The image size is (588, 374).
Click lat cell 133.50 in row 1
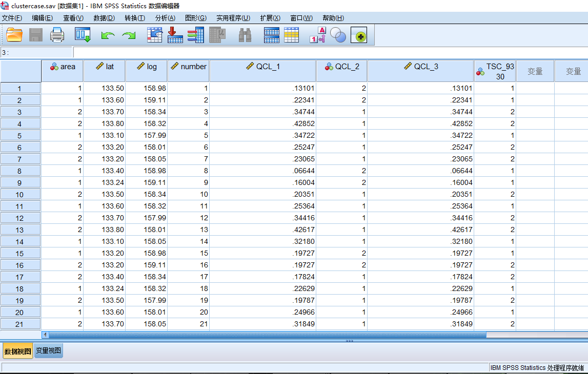click(105, 88)
